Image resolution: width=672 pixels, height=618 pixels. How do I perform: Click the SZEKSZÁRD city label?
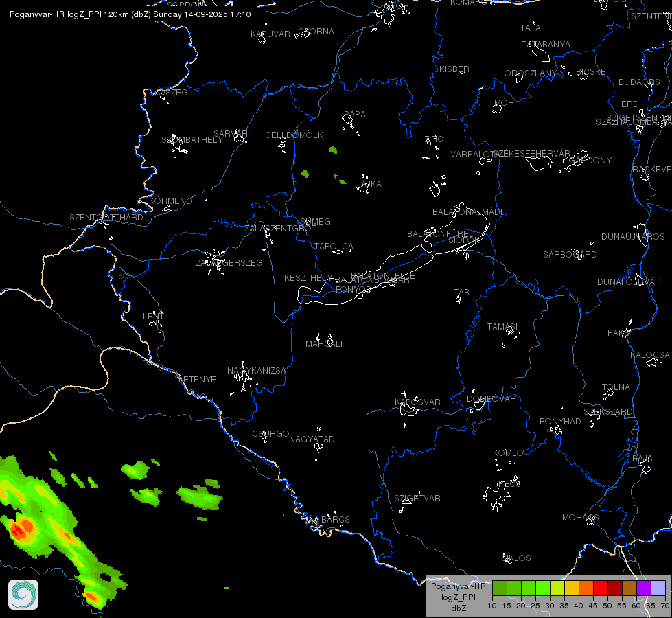tap(607, 412)
